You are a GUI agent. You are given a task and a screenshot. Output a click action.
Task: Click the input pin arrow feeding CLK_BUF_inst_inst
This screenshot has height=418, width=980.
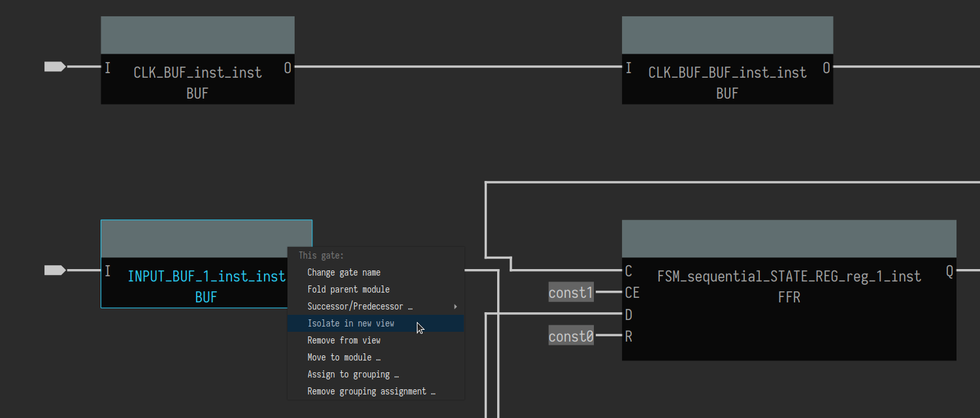coord(54,67)
